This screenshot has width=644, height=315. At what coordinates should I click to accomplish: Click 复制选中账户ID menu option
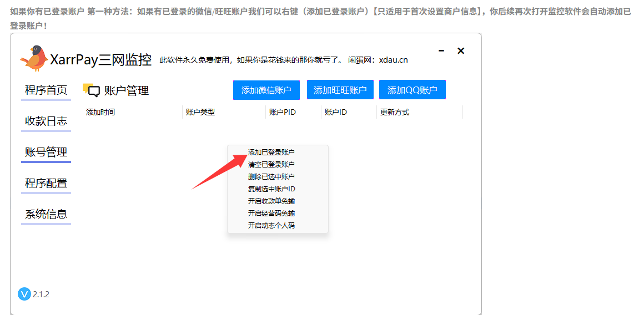point(271,189)
